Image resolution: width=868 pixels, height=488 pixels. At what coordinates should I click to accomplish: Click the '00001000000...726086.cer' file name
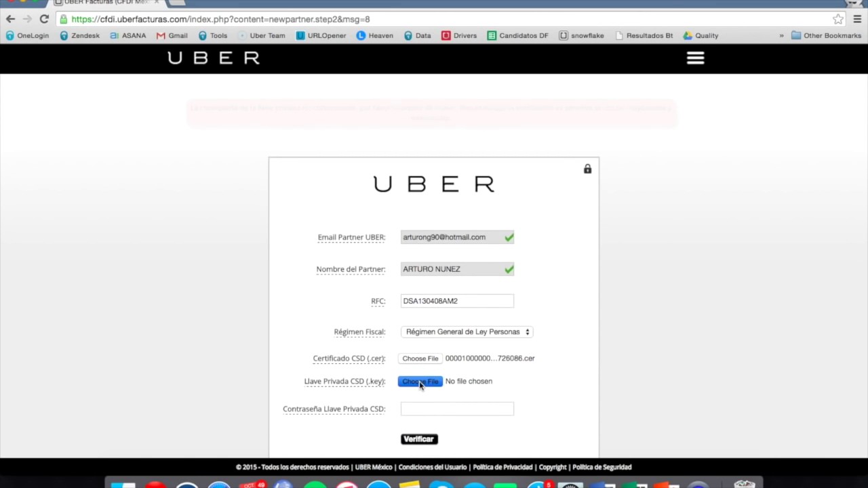(x=490, y=359)
